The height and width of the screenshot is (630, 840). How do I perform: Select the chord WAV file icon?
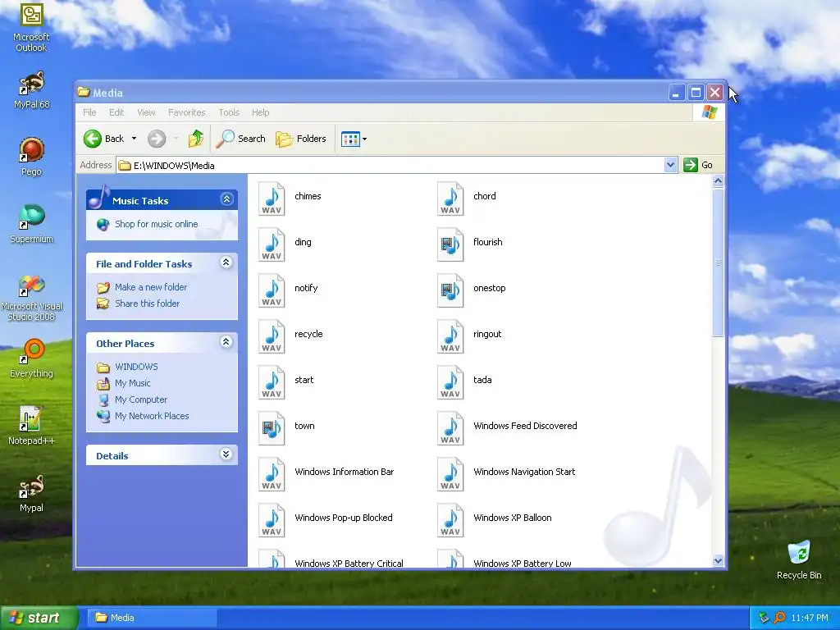(450, 199)
